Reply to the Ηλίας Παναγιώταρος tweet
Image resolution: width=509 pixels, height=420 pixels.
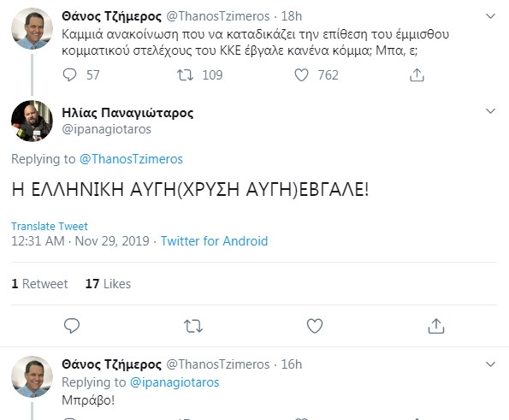coord(72,326)
